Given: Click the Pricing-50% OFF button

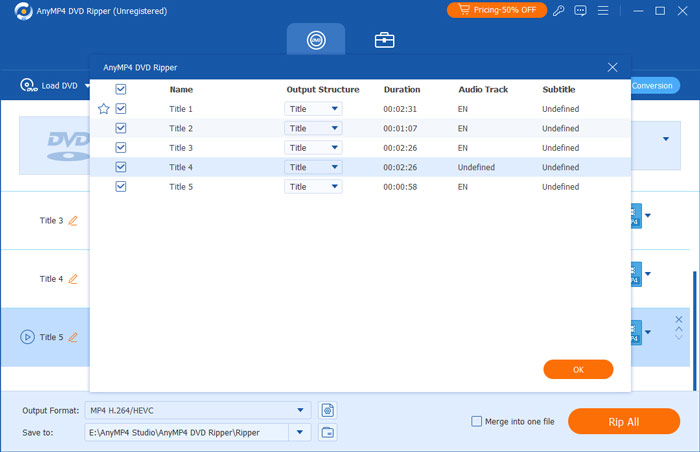Looking at the screenshot, I should click(497, 10).
